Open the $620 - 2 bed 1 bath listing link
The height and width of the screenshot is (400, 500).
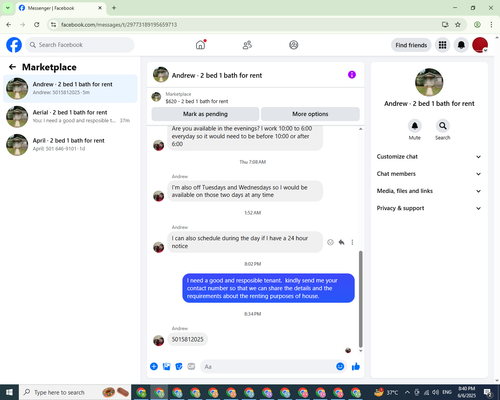(x=197, y=101)
